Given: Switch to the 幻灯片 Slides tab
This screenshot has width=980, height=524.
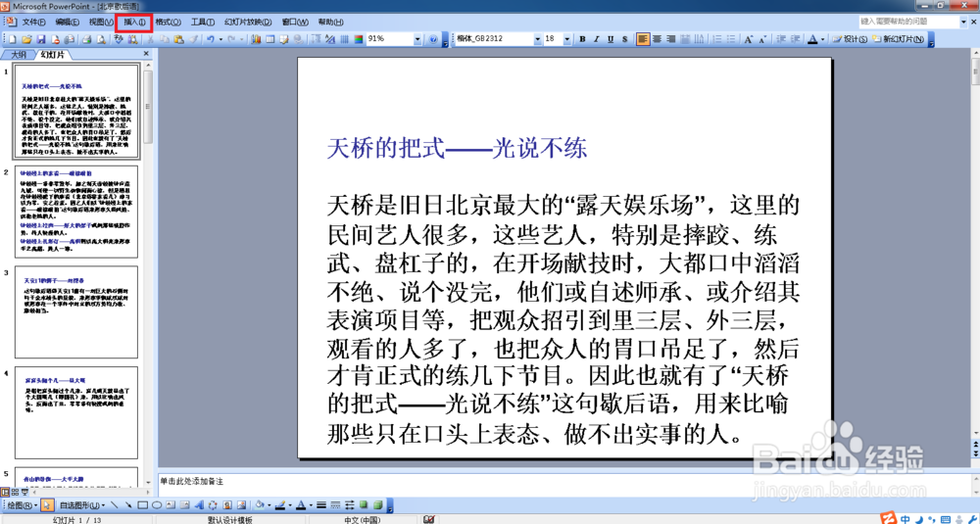Looking at the screenshot, I should [x=53, y=54].
